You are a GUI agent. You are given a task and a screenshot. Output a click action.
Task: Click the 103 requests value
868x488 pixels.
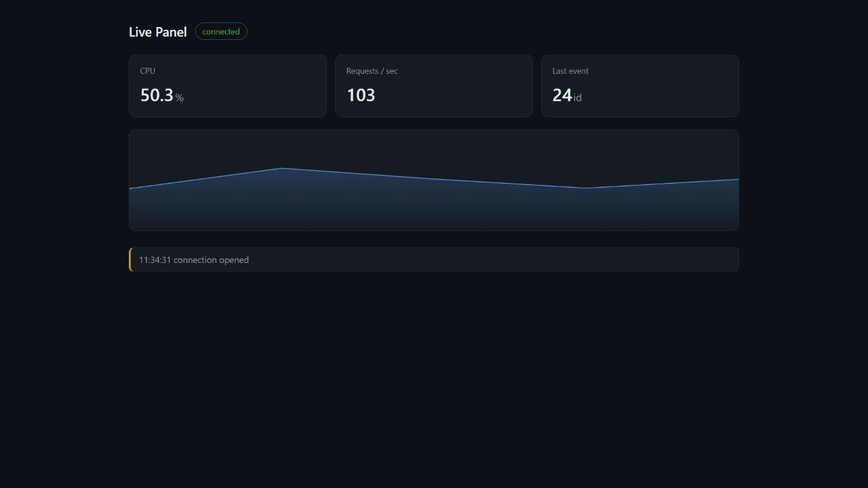click(x=361, y=95)
